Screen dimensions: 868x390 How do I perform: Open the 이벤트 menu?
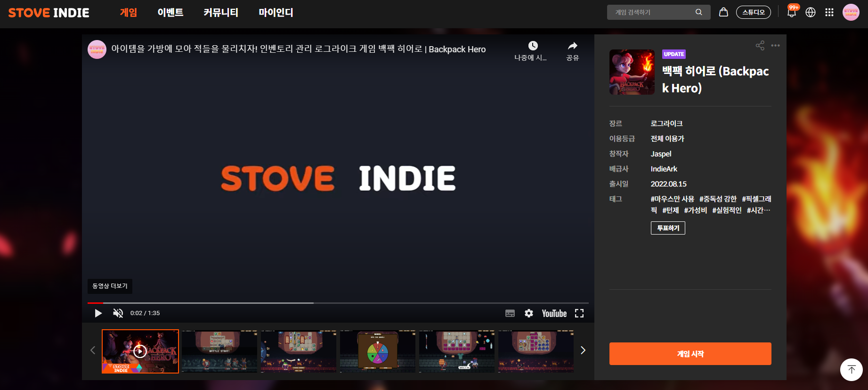(170, 13)
